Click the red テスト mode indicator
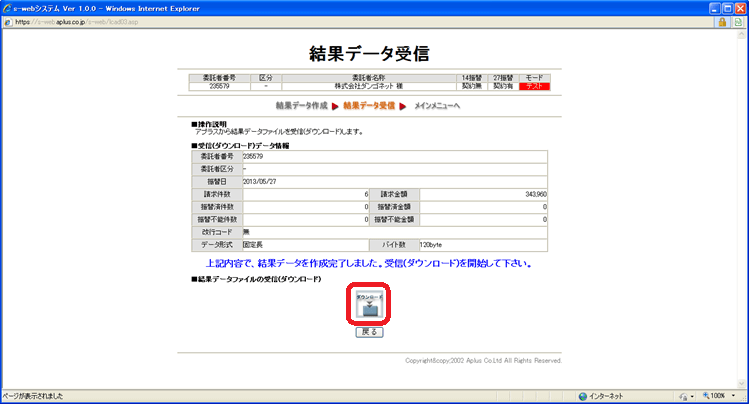Screen dimensions: 749x406 click(534, 86)
